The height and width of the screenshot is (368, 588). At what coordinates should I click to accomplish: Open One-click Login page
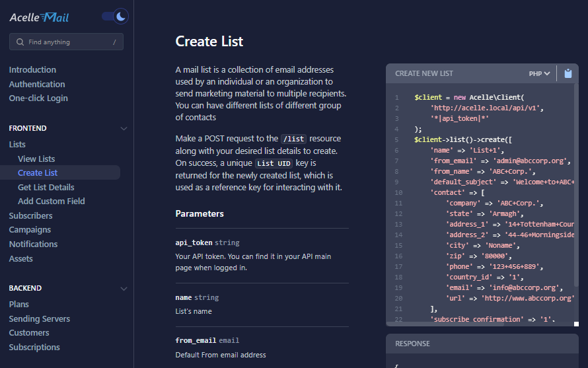pos(38,98)
